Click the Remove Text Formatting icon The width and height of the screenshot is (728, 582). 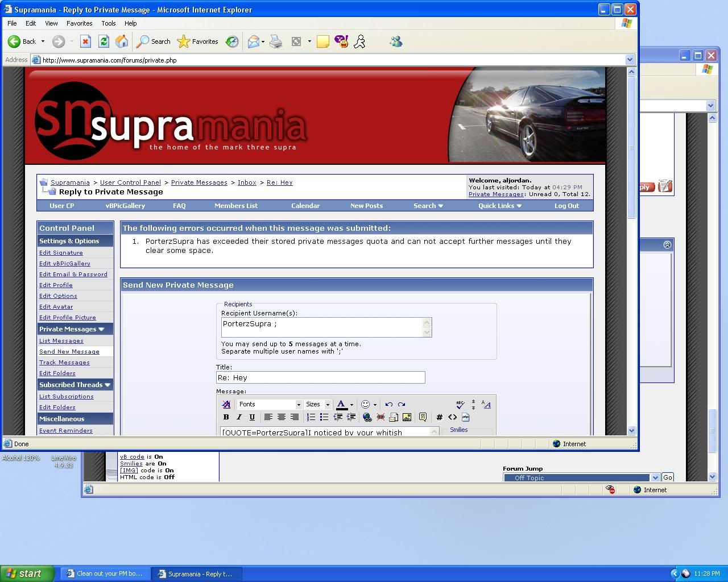click(x=226, y=404)
